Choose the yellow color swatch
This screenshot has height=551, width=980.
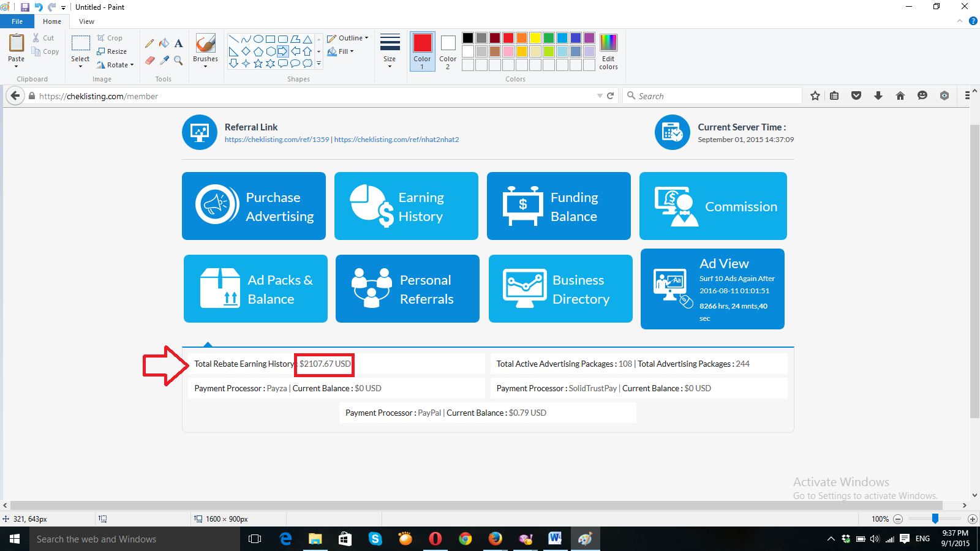coord(535,38)
